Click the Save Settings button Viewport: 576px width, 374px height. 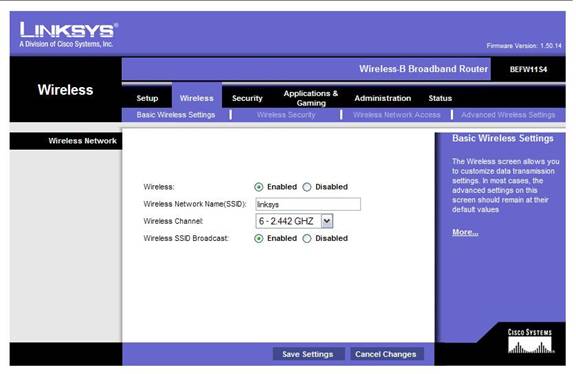coord(308,354)
